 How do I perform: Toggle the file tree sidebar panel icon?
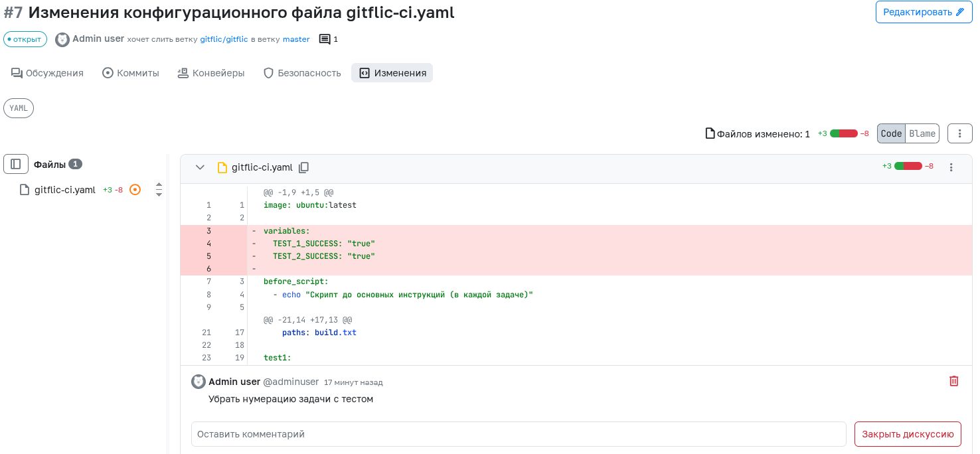(x=16, y=164)
